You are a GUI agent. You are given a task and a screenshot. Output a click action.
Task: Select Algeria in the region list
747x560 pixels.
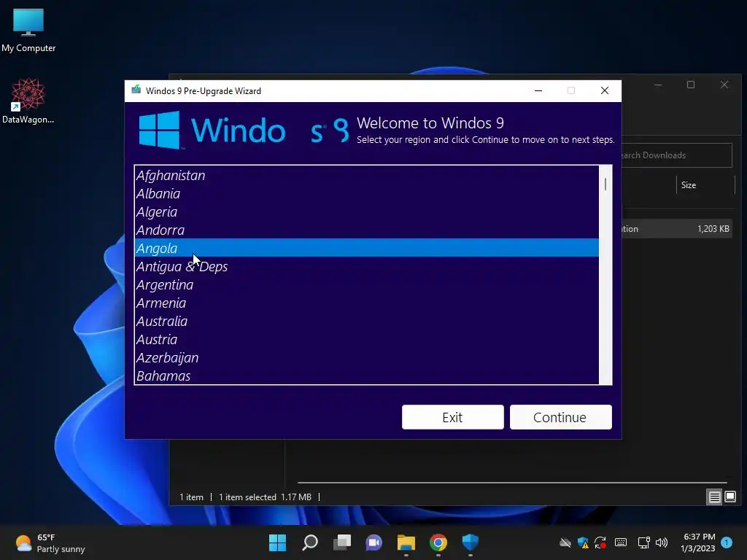pyautogui.click(x=366, y=211)
